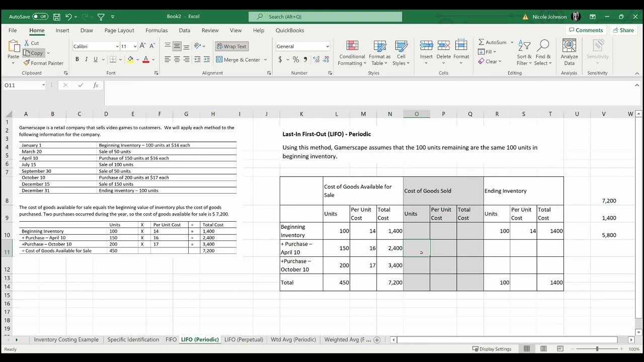This screenshot has width=644, height=362.
Task: Toggle Wrap Text for the cell
Action: [232, 46]
